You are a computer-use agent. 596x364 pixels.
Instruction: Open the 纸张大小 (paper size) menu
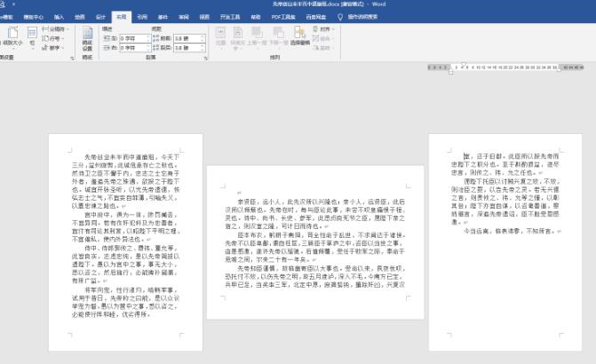pos(12,41)
